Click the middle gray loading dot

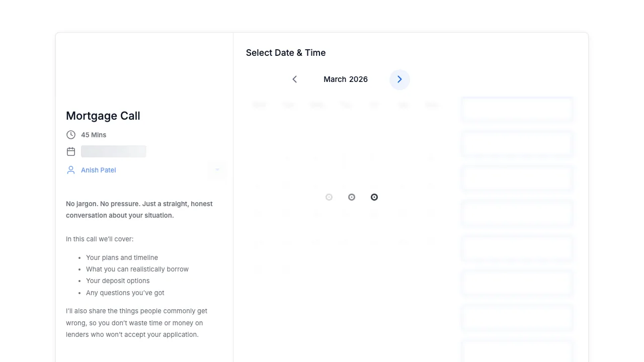click(x=352, y=197)
